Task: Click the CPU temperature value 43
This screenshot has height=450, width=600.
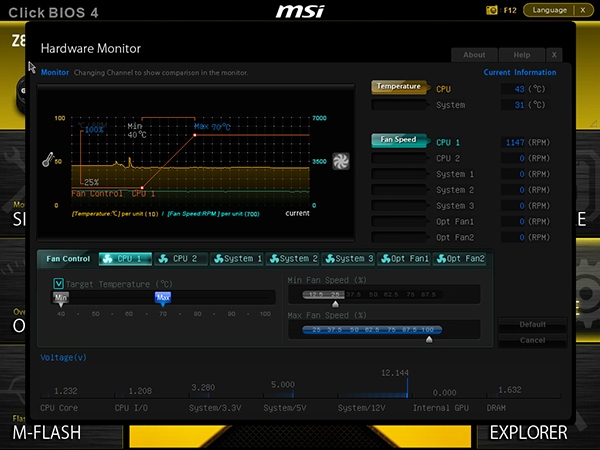Action: click(x=519, y=89)
